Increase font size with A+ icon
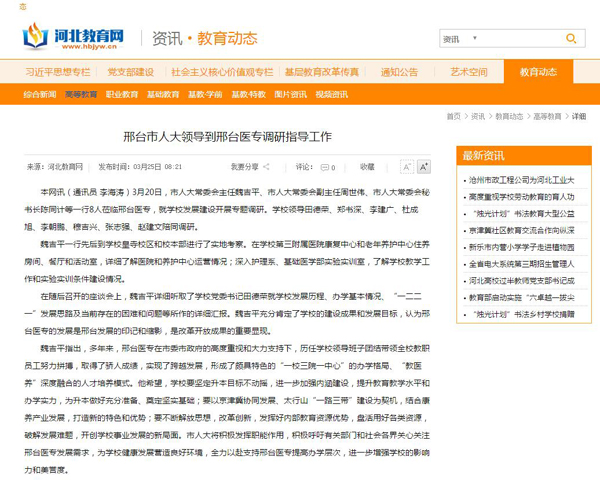Image resolution: width=600 pixels, height=489 pixels. coord(424,167)
